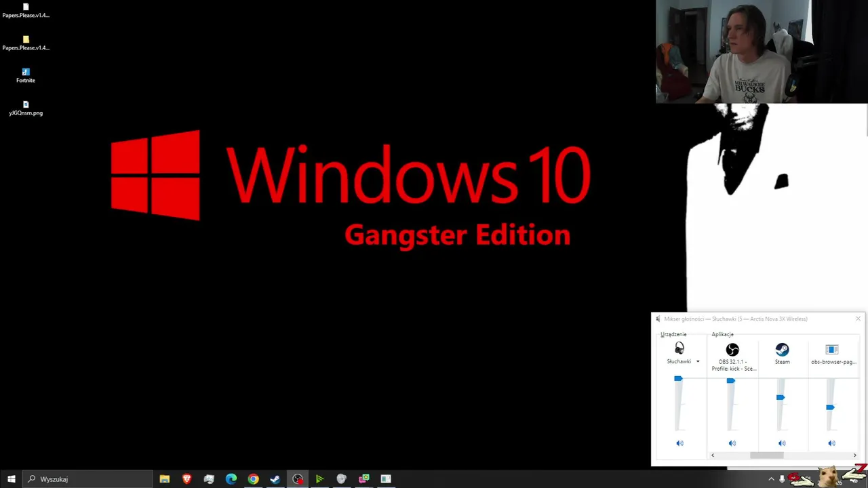Adjust the OBS volume slider
Image resolution: width=868 pixels, height=488 pixels.
click(730, 381)
